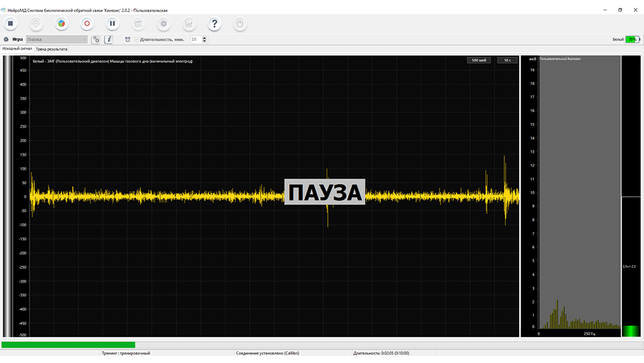
Task: Click the alarm clock icon
Action: pyautogui.click(x=128, y=39)
